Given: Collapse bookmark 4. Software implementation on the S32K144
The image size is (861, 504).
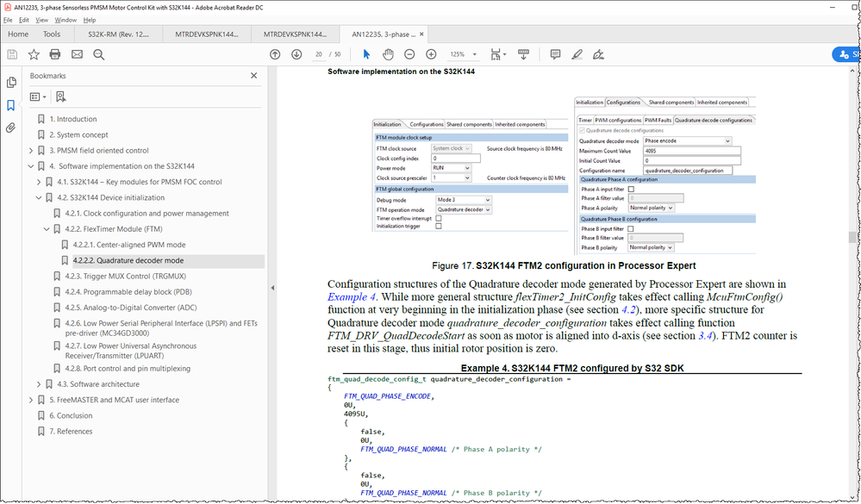Looking at the screenshot, I should [x=31, y=166].
